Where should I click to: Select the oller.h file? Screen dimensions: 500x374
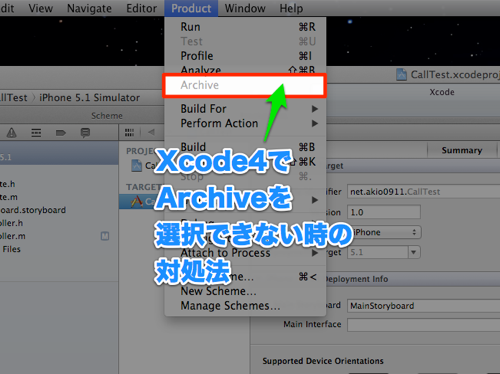tap(11, 223)
